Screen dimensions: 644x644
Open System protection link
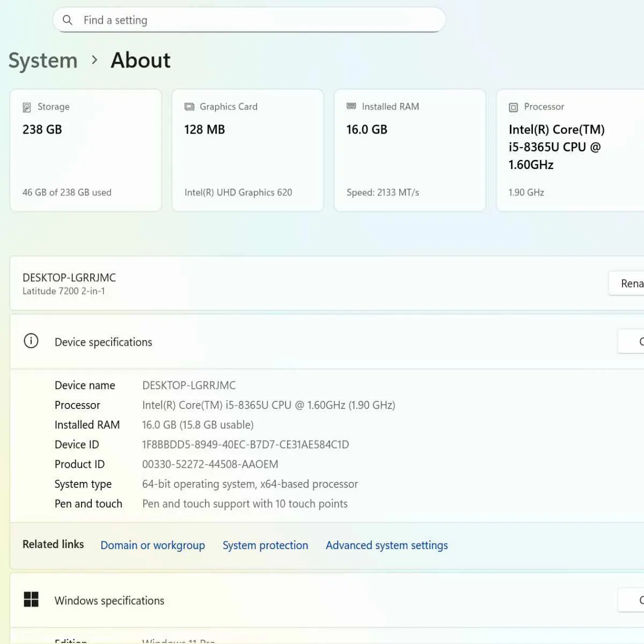(x=266, y=545)
